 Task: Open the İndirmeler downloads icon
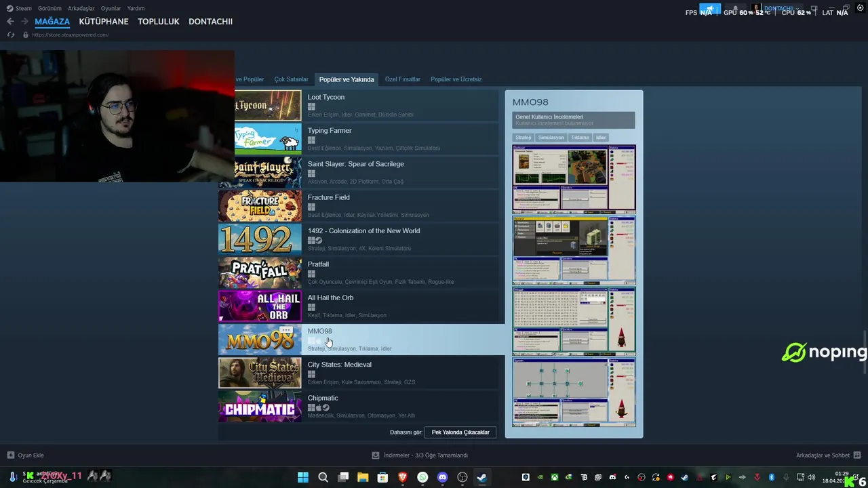tap(376, 455)
